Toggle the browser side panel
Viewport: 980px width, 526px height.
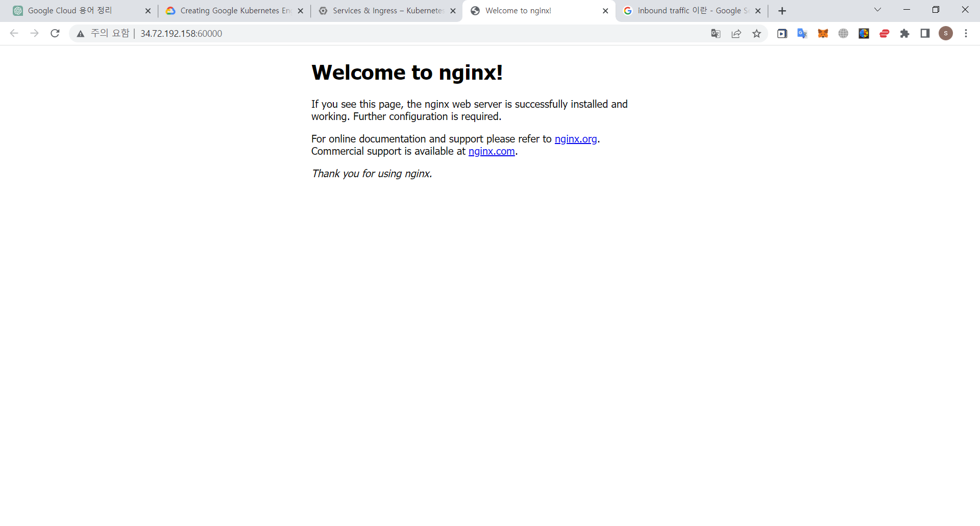point(925,33)
